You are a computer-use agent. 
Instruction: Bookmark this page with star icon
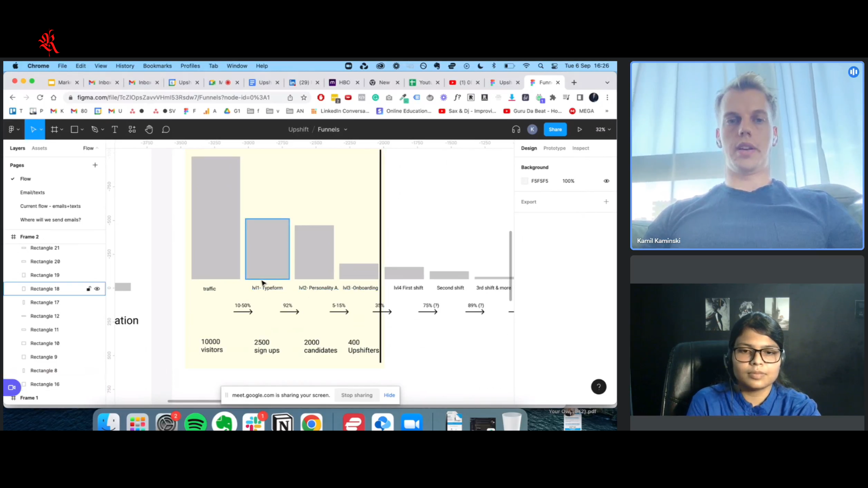tap(304, 98)
